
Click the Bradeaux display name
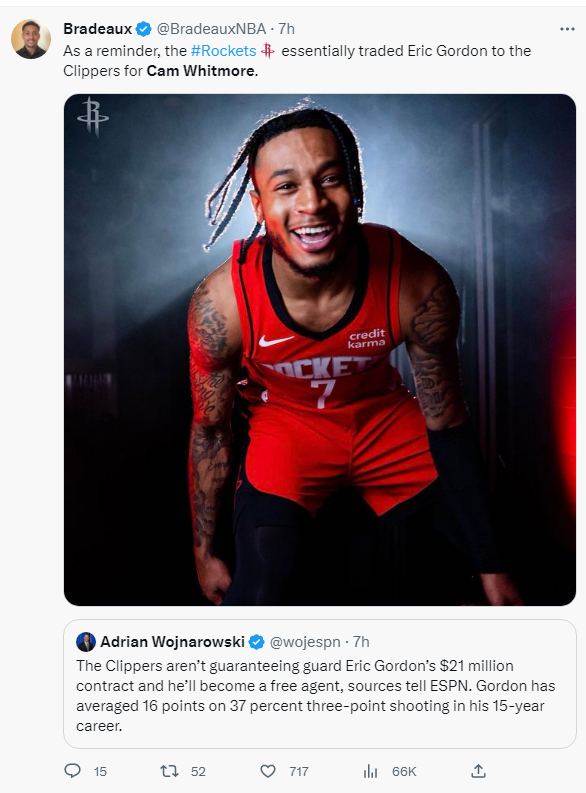coord(98,29)
